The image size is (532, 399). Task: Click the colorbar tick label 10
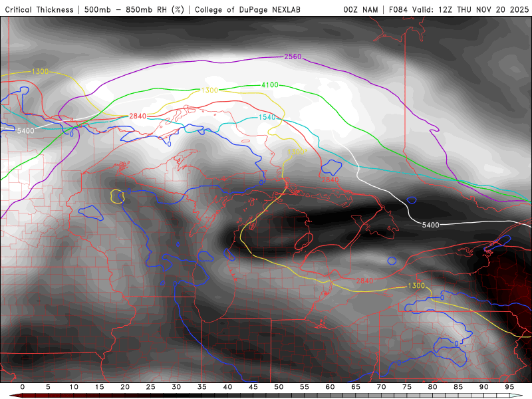(x=74, y=387)
